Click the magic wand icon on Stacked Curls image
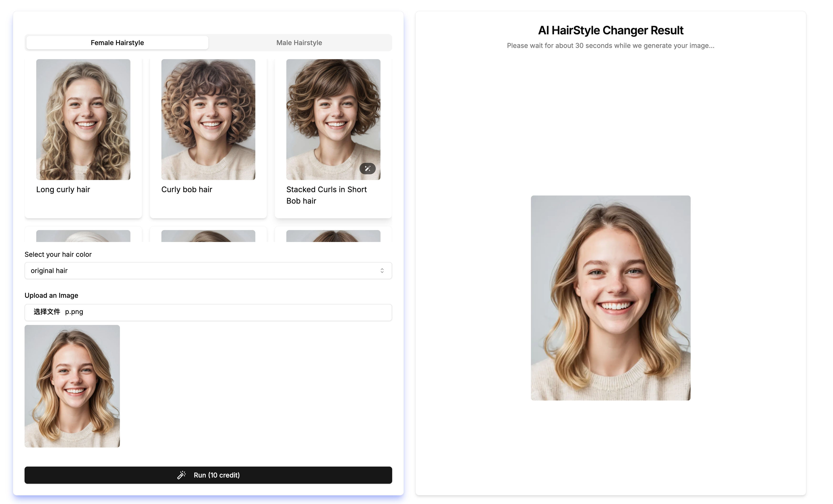Screen dimensions: 833x504 click(367, 168)
